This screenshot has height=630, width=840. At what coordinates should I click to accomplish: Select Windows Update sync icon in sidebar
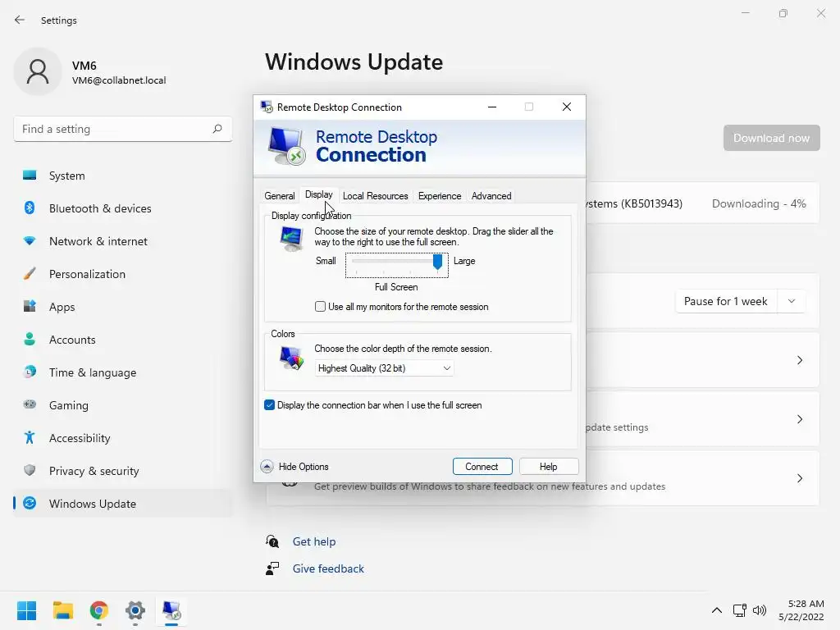(30, 503)
